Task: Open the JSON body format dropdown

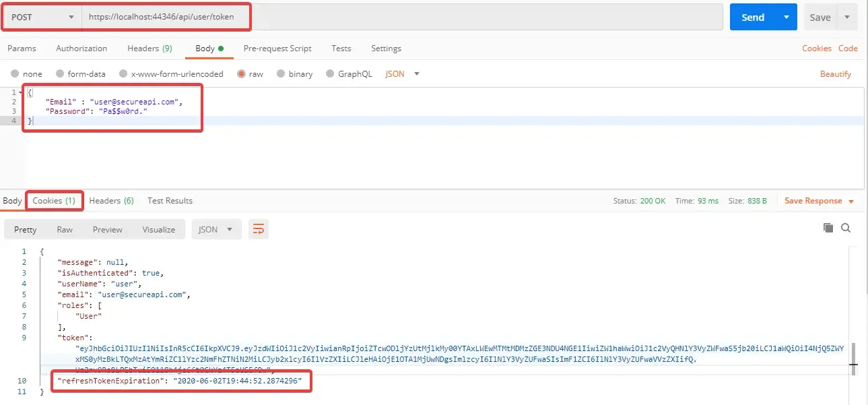Action: click(401, 74)
